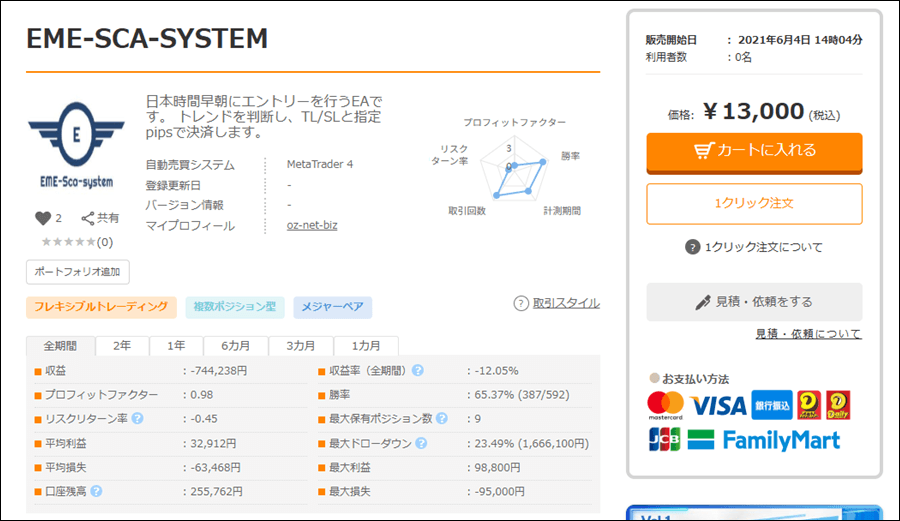Switch to the 6カ月 tab
The image size is (900, 521).
coord(236,345)
